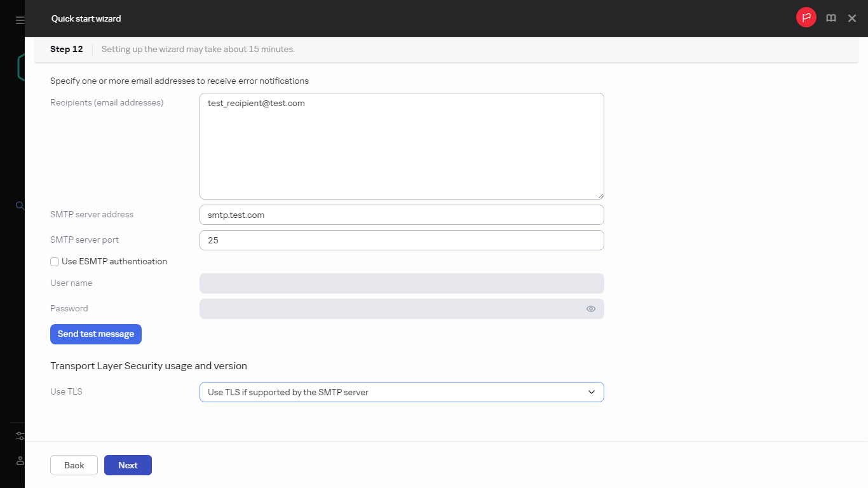Open documentation using the book icon
This screenshot has width=868, height=488.
[x=831, y=18]
